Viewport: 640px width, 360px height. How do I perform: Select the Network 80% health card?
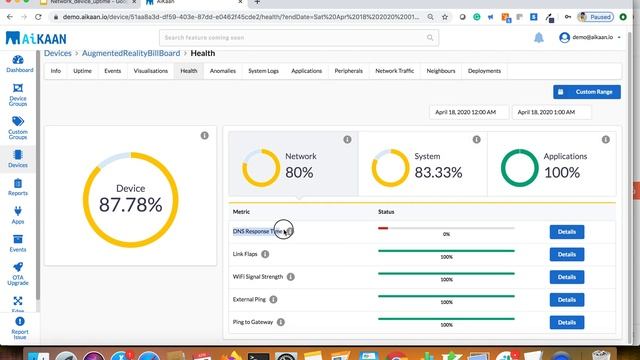(x=293, y=164)
